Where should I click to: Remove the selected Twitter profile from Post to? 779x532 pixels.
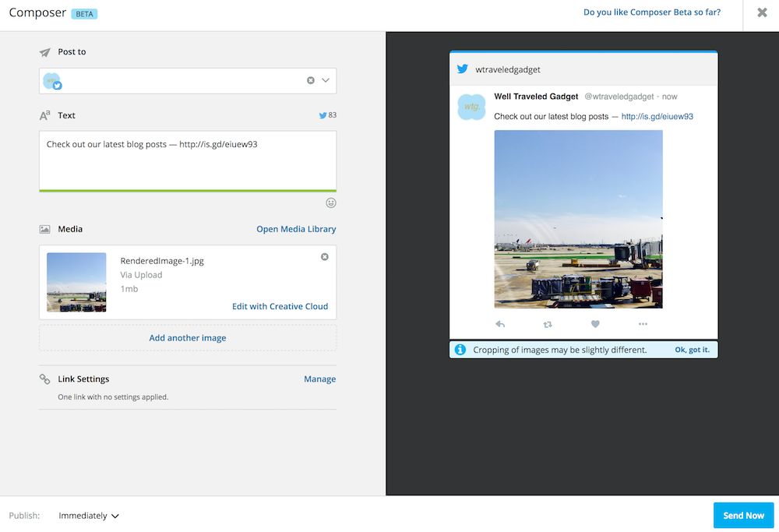[x=311, y=80]
